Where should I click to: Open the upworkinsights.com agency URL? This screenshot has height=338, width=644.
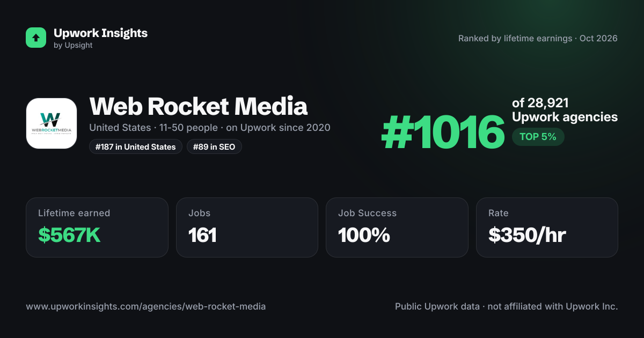pos(145,307)
